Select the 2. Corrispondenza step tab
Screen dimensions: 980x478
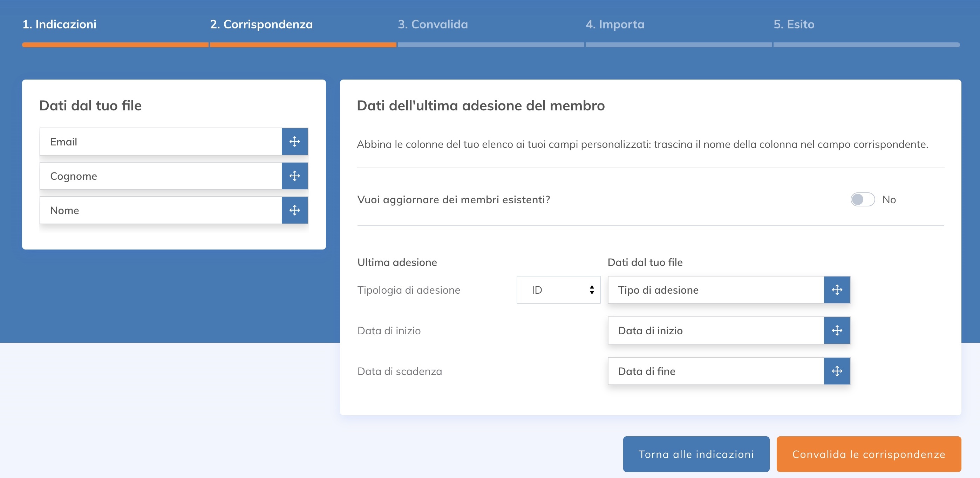coord(261,24)
